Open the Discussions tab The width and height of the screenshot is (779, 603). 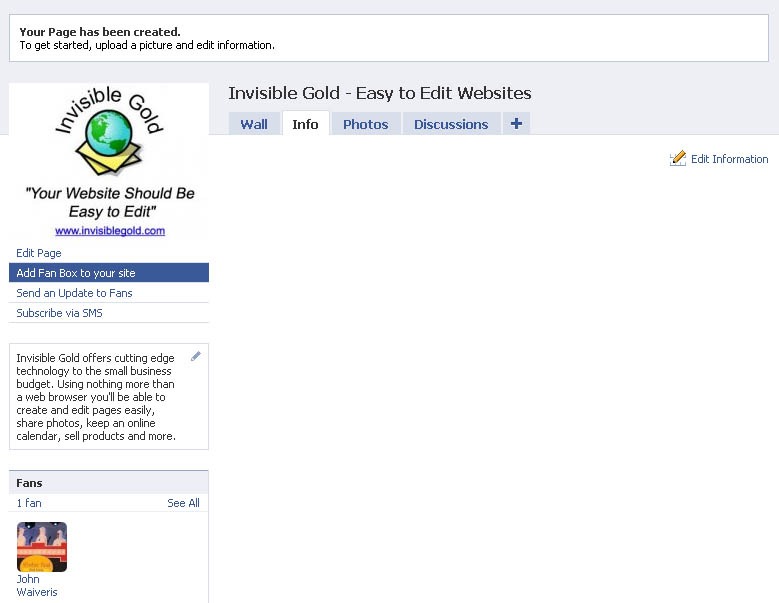click(451, 124)
